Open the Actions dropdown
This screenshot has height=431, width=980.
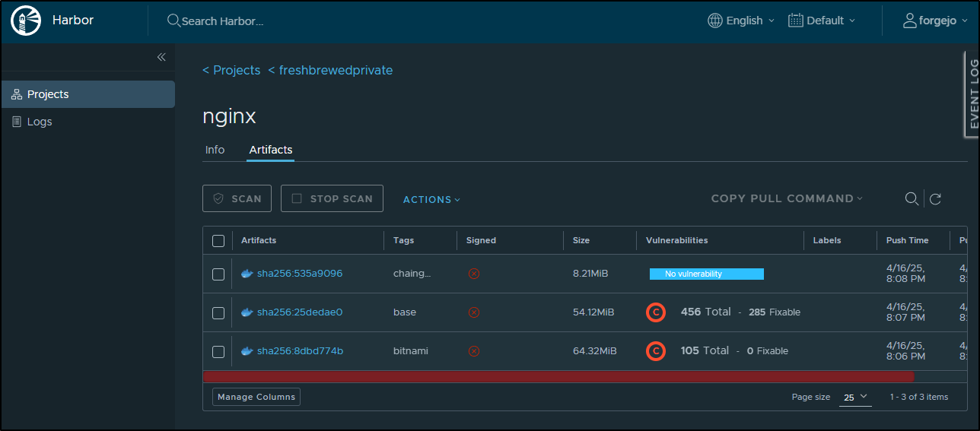[431, 199]
